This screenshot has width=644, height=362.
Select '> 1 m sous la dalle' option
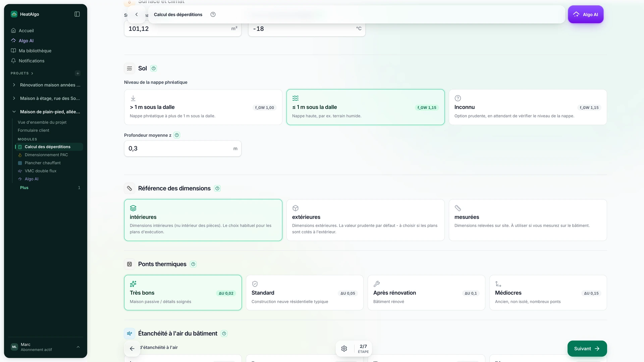[203, 107]
